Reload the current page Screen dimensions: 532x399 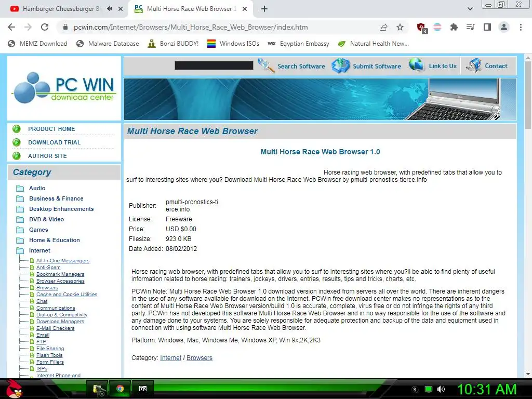tap(45, 27)
